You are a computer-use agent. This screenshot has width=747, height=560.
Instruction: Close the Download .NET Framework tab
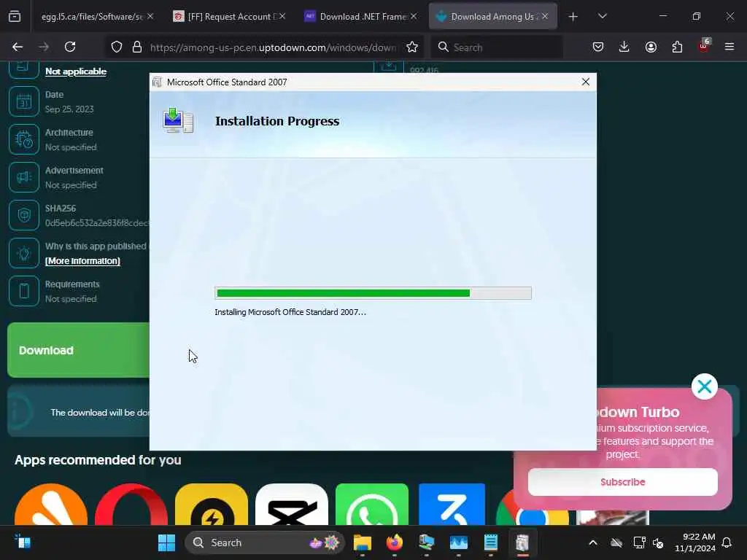pos(414,16)
